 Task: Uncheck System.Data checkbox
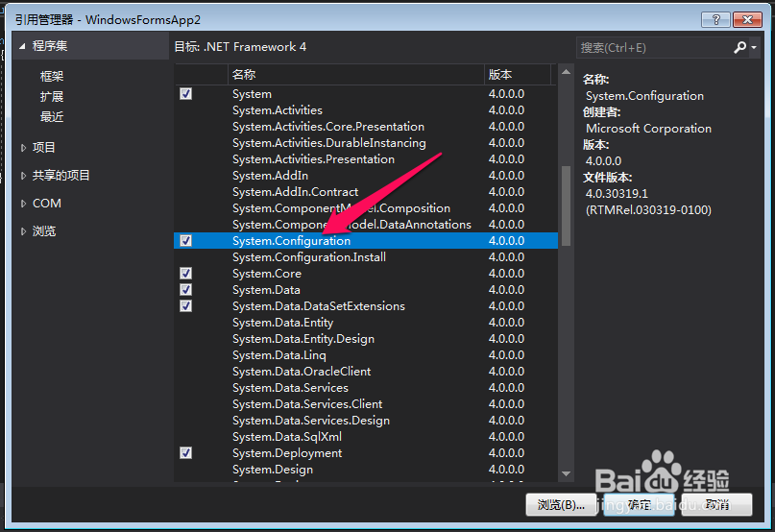(186, 290)
